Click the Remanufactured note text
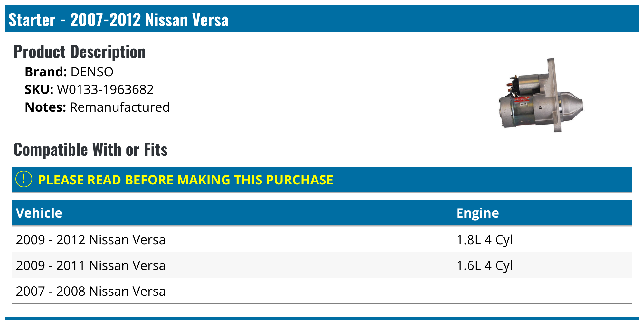644x325 pixels. (x=119, y=107)
